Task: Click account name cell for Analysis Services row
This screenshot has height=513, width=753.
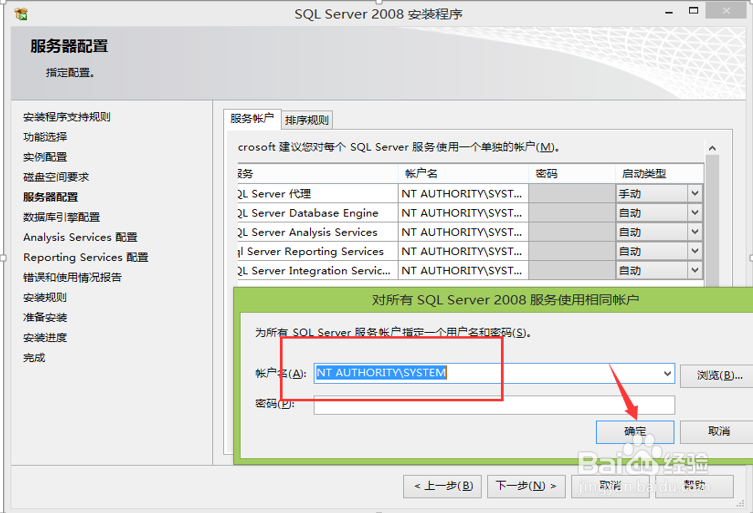Action: tap(463, 232)
